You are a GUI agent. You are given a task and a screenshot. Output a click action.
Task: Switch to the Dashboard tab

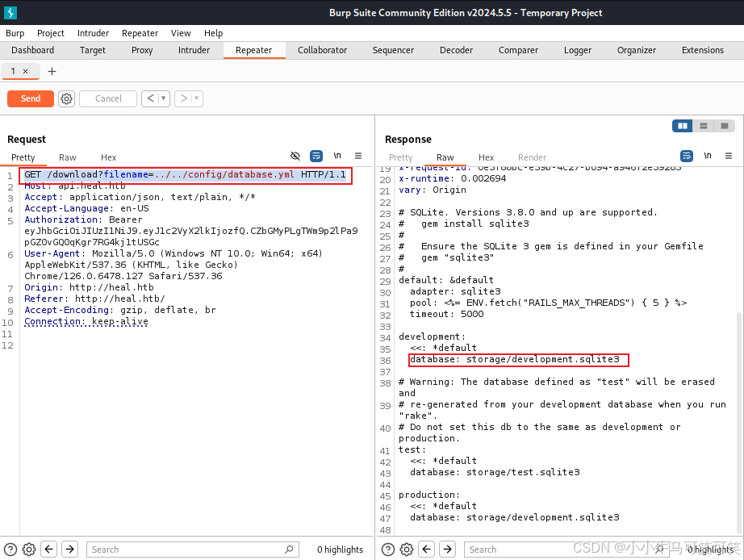pyautogui.click(x=33, y=50)
